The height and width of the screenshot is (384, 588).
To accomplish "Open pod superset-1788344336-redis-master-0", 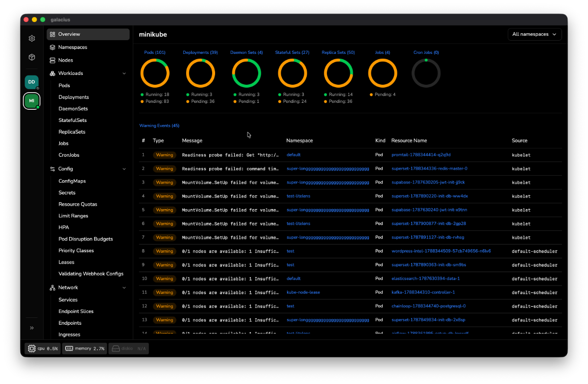I will click(429, 168).
